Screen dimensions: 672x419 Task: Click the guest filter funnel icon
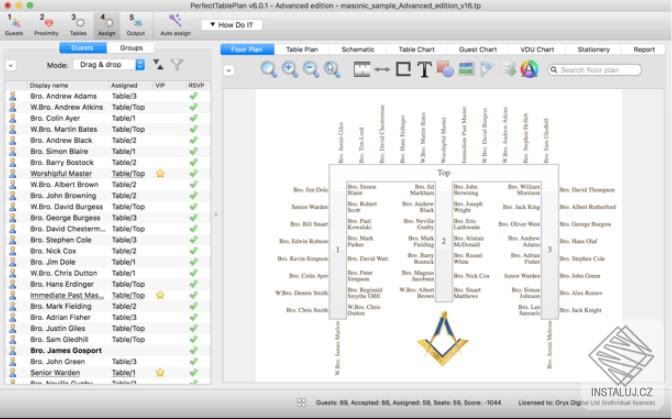pos(177,65)
